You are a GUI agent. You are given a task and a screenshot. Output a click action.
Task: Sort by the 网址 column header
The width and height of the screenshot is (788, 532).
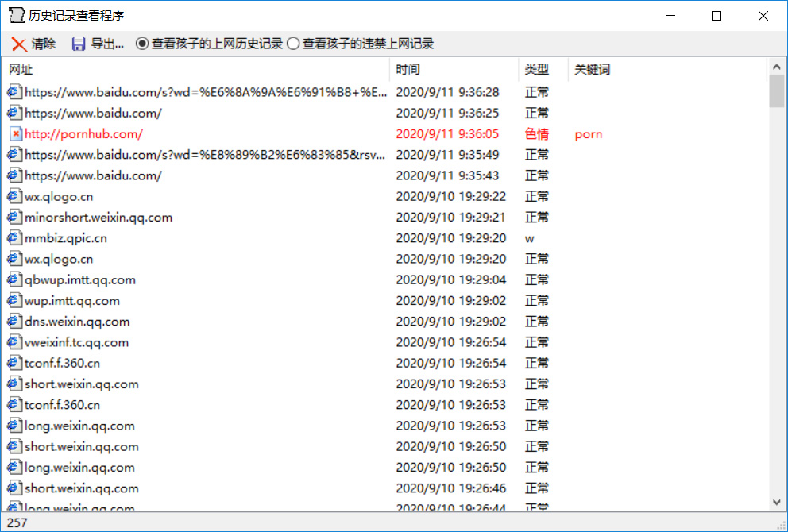198,69
